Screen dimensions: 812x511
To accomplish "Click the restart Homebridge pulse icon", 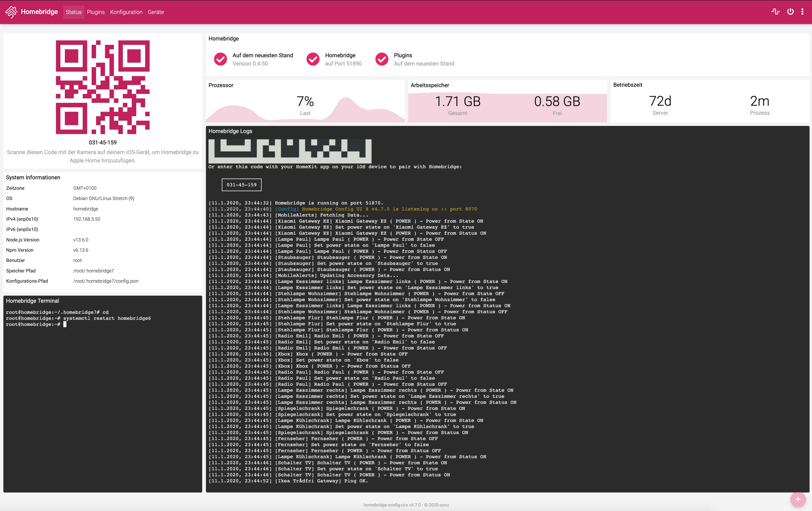I will coord(775,12).
